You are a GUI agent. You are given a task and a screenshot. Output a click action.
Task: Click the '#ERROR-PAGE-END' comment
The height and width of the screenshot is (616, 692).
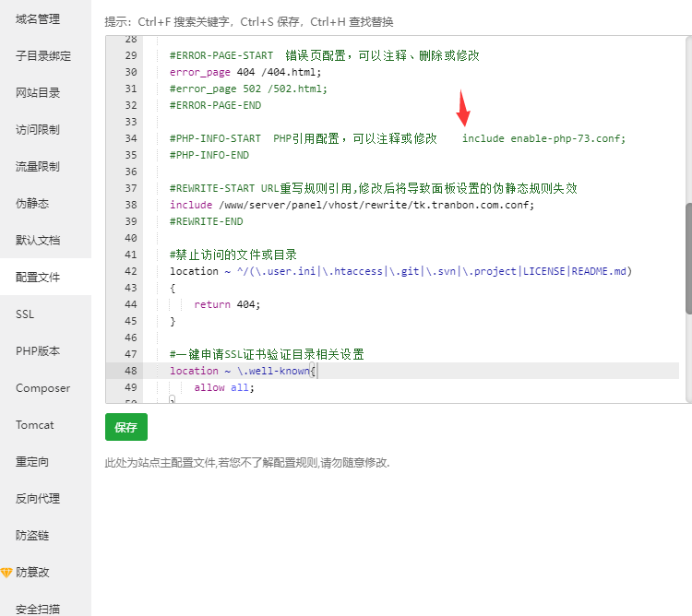tap(215, 105)
